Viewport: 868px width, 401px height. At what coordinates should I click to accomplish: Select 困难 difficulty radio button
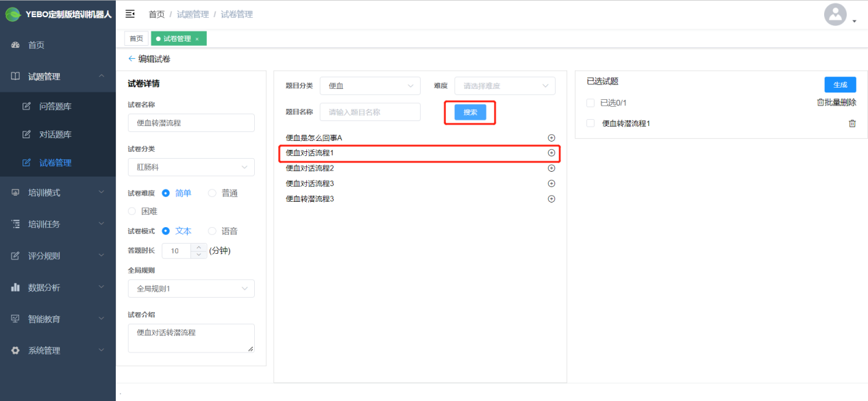[x=132, y=211]
